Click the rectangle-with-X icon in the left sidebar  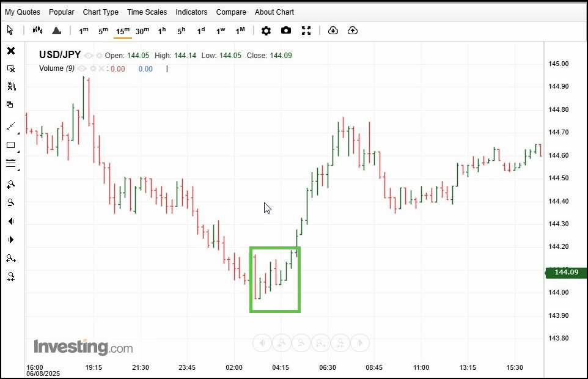pyautogui.click(x=11, y=68)
